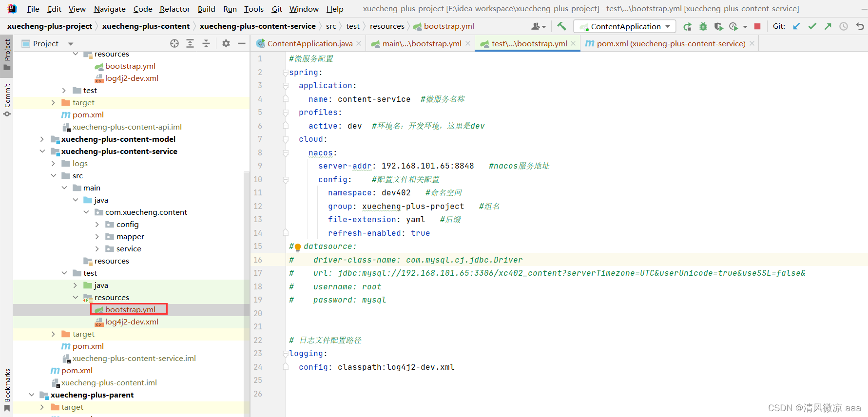This screenshot has height=417, width=868.
Task: Expand the xuecheng-plus-content-model module
Action: pyautogui.click(x=42, y=139)
